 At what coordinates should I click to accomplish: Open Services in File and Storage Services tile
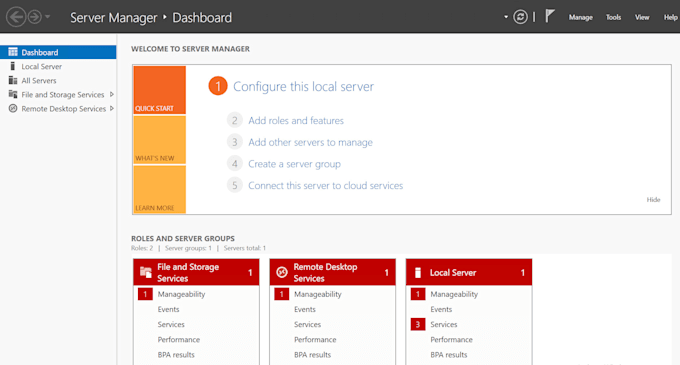click(x=171, y=325)
